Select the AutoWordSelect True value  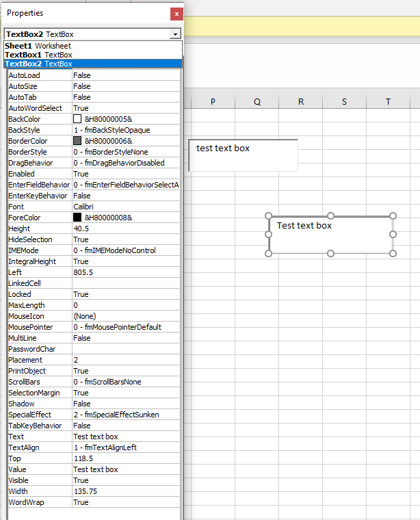point(126,108)
